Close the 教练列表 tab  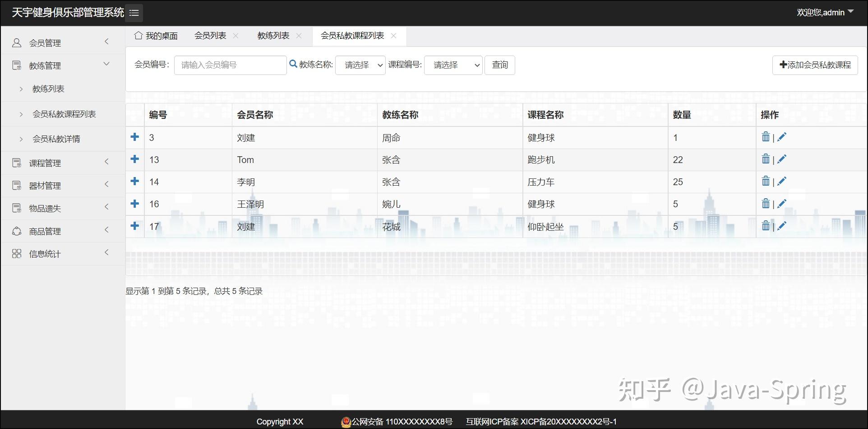pyautogui.click(x=299, y=35)
